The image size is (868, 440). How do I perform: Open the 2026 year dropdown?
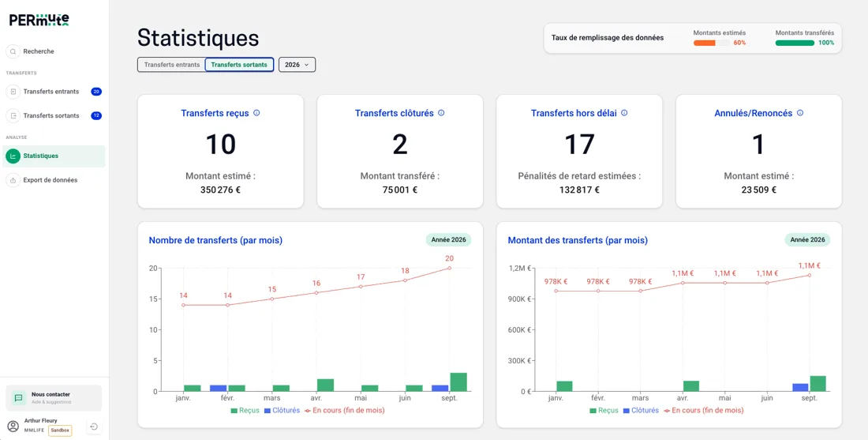(297, 65)
